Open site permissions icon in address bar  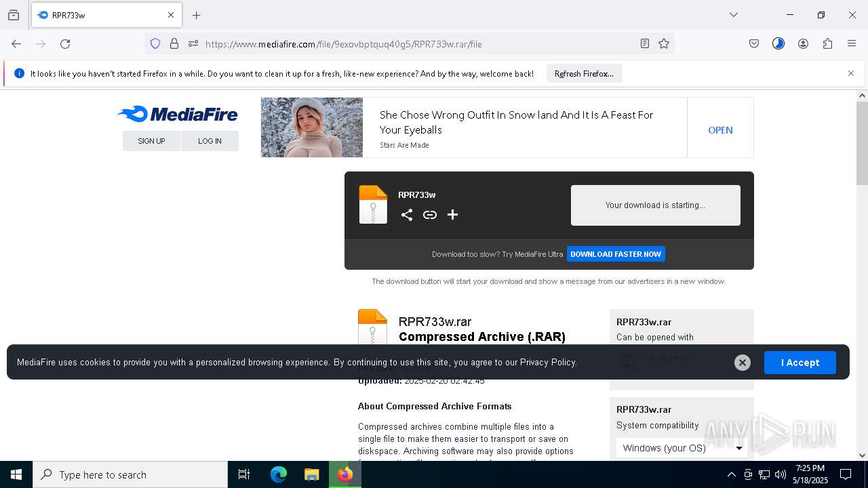[x=193, y=43]
